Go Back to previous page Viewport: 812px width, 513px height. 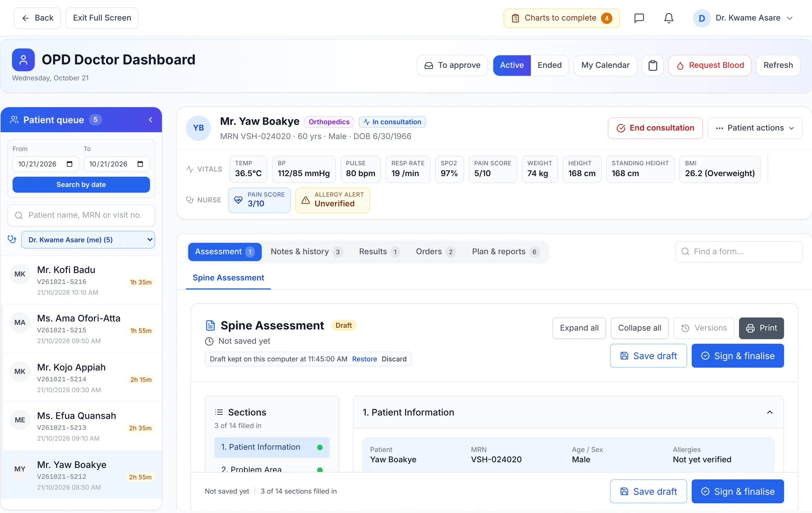[x=37, y=18]
